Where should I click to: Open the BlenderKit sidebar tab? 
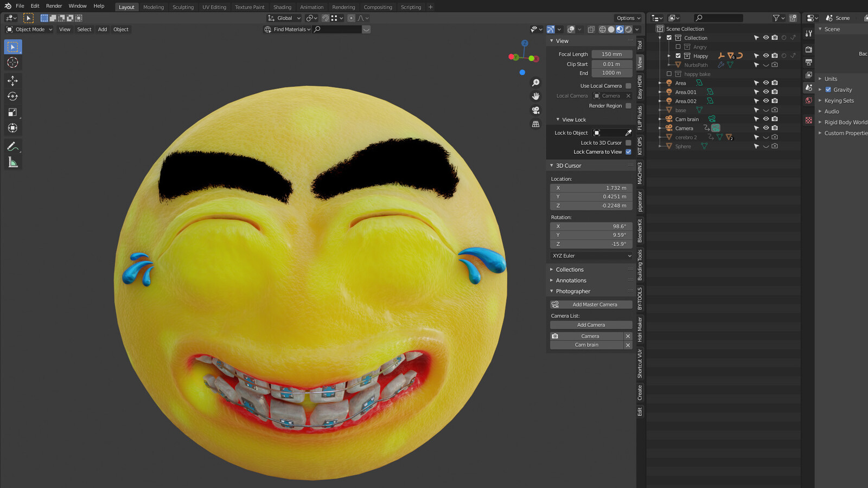pyautogui.click(x=640, y=230)
